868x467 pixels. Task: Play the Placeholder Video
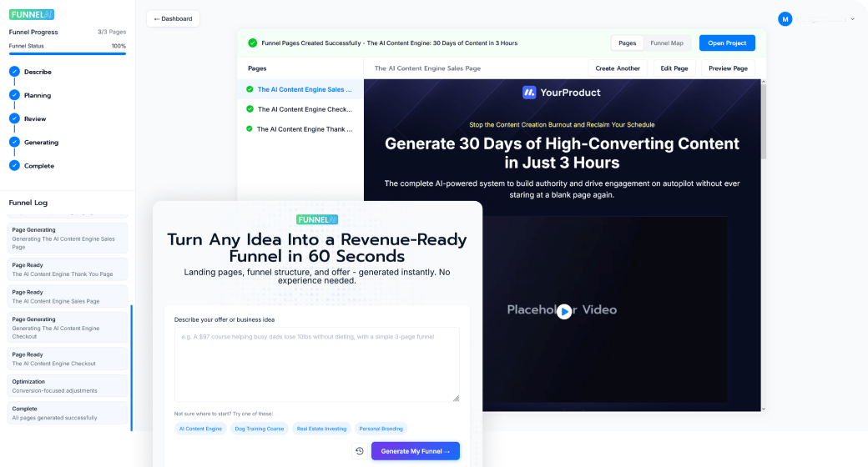(x=564, y=312)
